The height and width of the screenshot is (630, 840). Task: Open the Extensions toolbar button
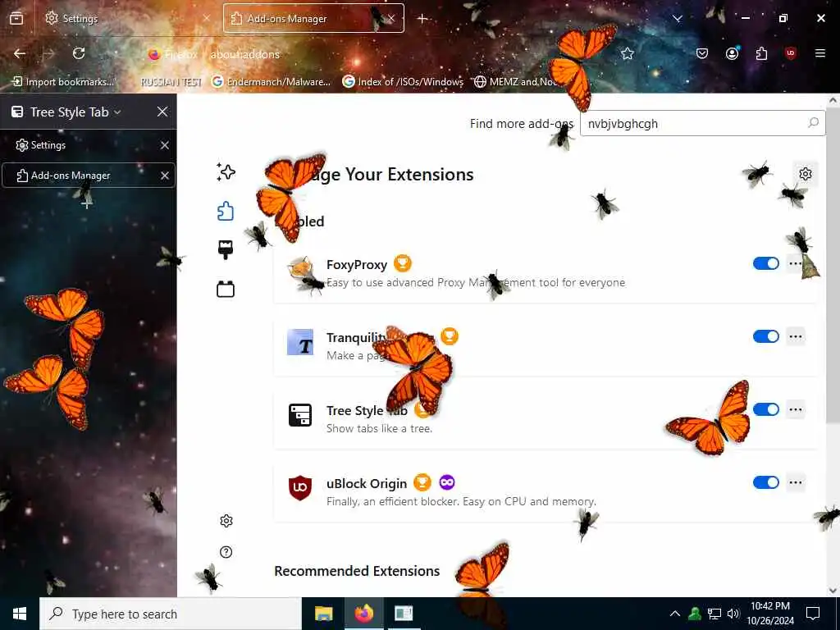click(761, 53)
